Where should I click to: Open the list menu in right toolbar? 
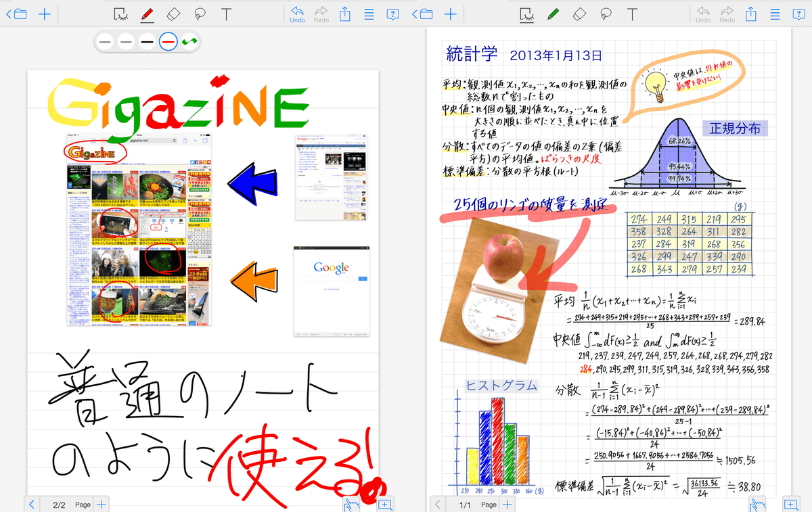(775, 14)
